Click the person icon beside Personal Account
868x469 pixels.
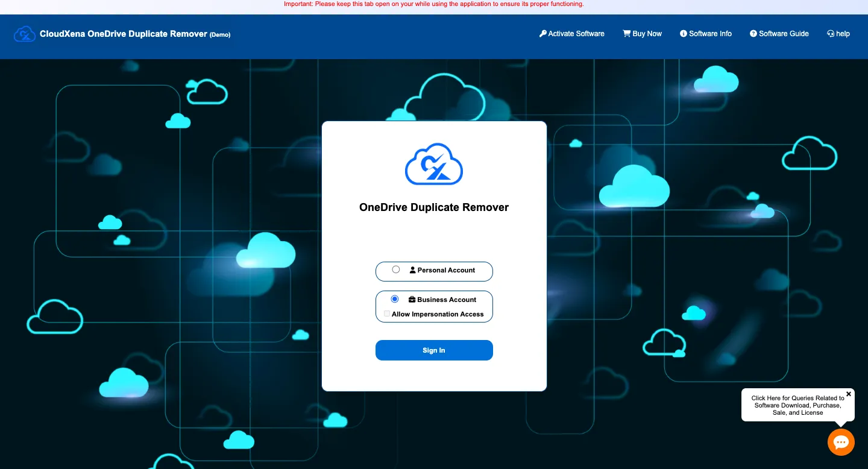tap(413, 270)
